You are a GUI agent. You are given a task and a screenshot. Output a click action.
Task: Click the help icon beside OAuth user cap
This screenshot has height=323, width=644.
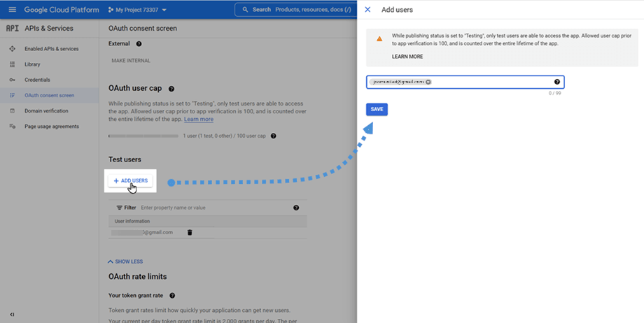(171, 89)
